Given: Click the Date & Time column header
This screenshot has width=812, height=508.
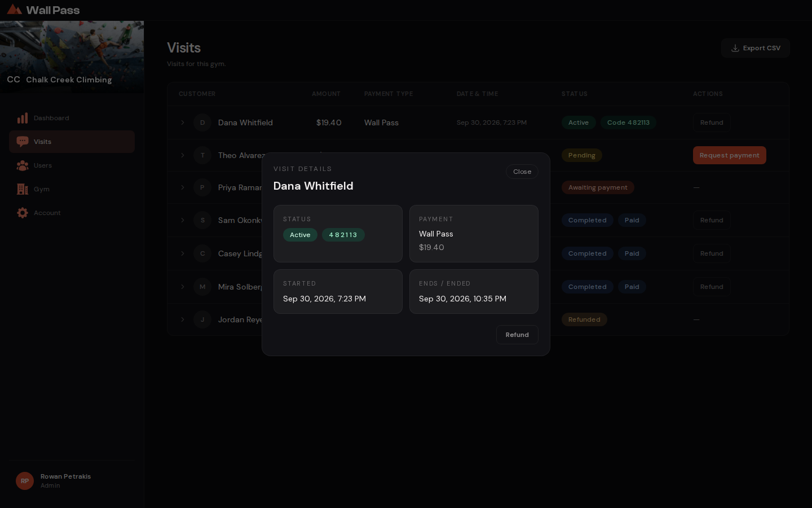Looking at the screenshot, I should [x=477, y=94].
